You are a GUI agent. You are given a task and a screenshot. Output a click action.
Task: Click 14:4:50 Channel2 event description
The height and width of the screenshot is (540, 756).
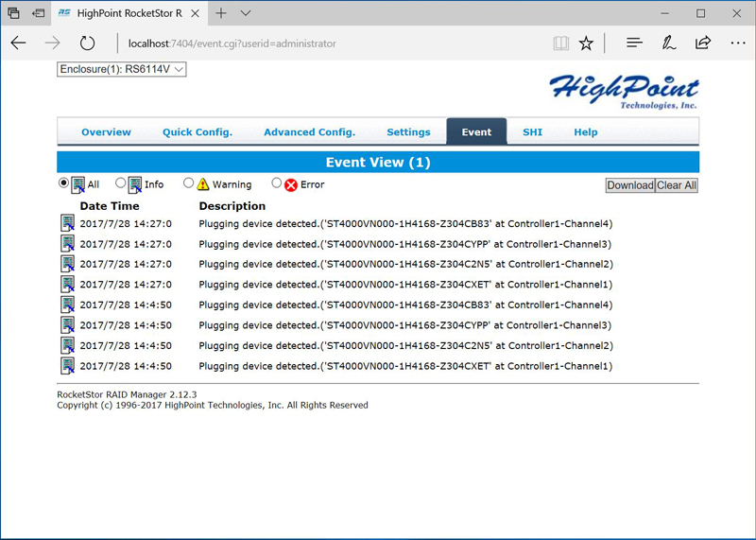406,346
